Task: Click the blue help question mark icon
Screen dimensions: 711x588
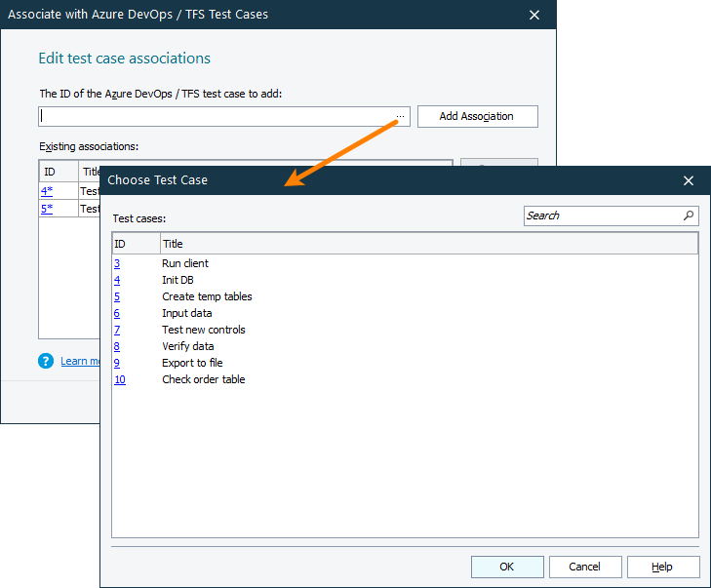Action: tap(46, 361)
